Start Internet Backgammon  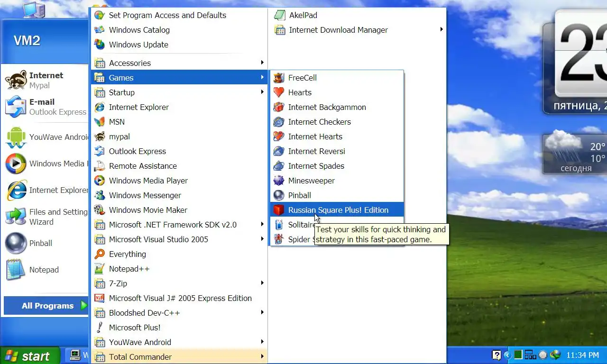click(x=337, y=107)
